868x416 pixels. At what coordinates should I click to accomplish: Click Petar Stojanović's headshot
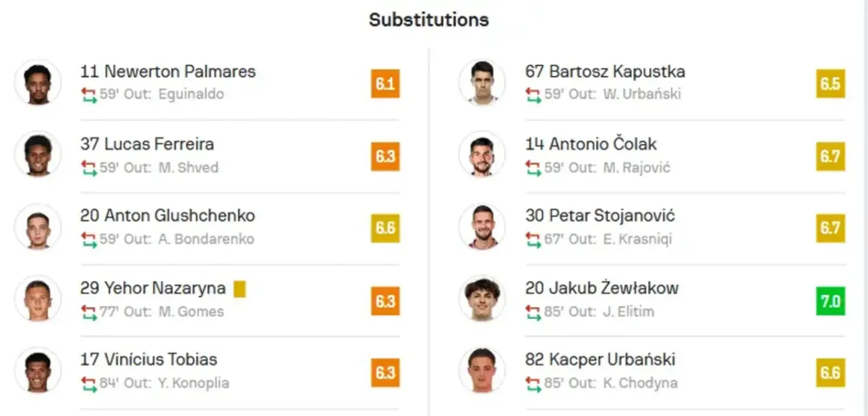[482, 226]
